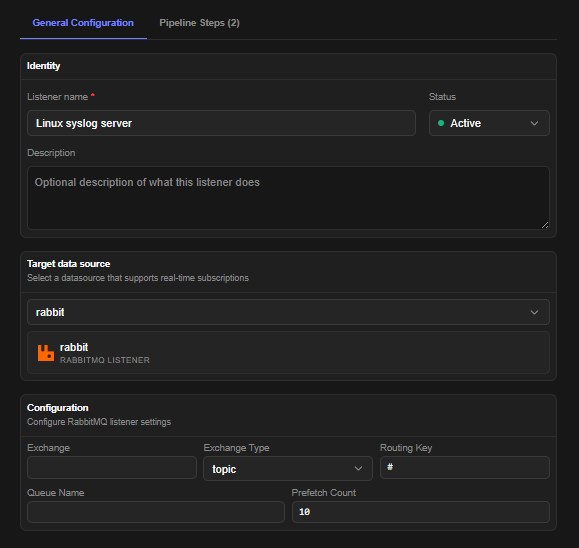Click the Status dropdown chevron arrow
This screenshot has height=548, width=579.
coord(534,123)
